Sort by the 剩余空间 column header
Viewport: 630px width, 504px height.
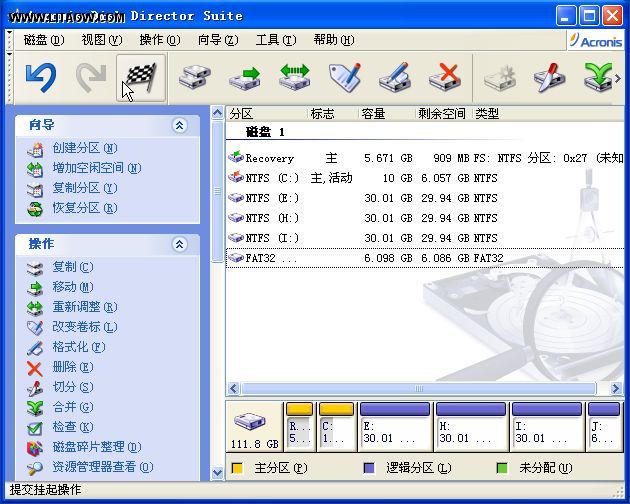(443, 114)
